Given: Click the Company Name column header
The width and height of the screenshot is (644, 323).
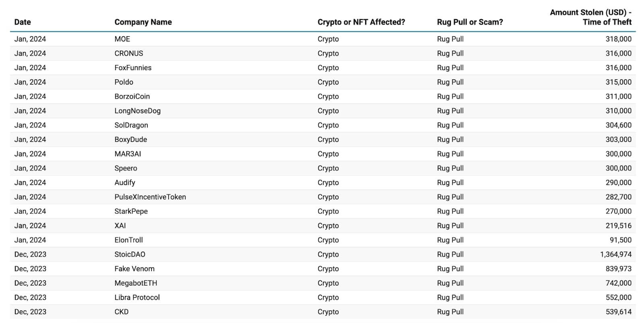Looking at the screenshot, I should pos(143,22).
